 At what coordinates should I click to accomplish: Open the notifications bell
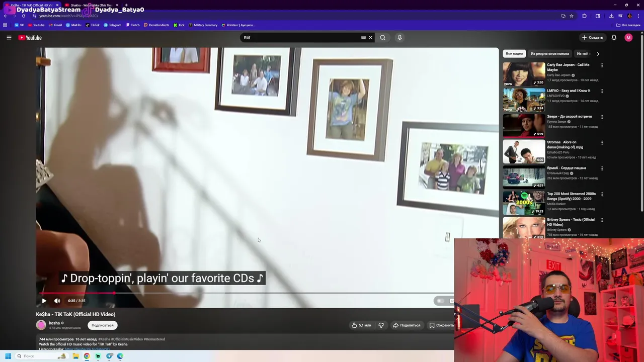pos(614,38)
